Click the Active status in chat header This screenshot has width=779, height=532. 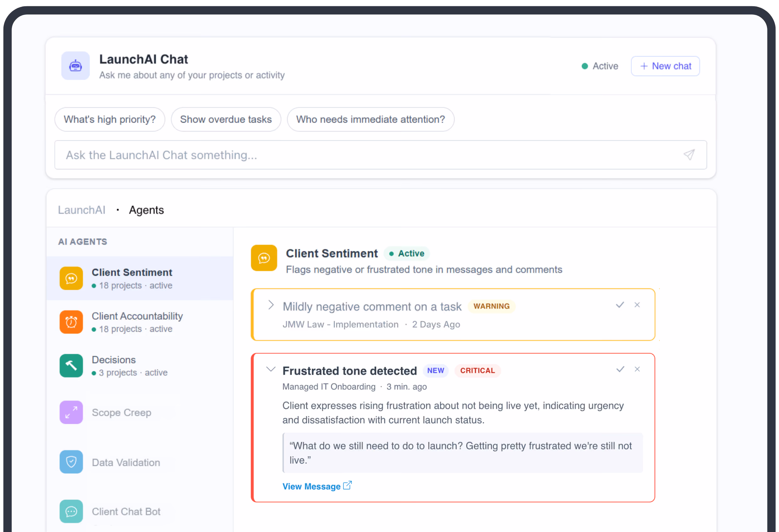coord(600,66)
